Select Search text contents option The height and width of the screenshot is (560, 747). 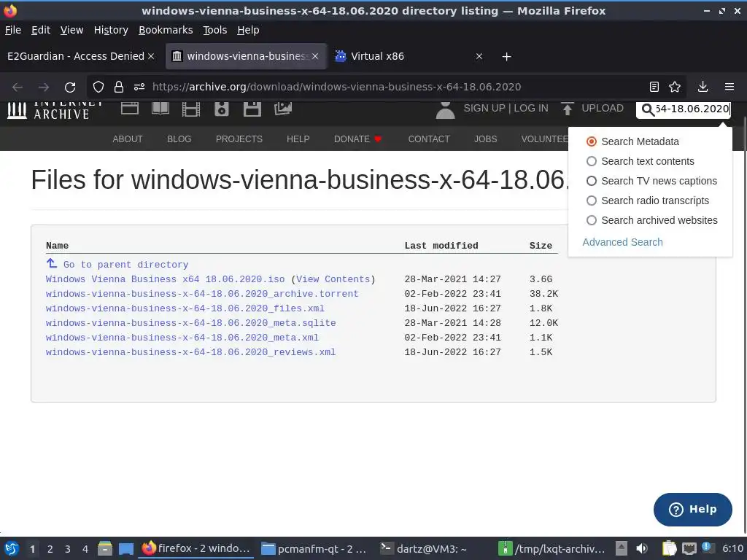[x=640, y=161]
